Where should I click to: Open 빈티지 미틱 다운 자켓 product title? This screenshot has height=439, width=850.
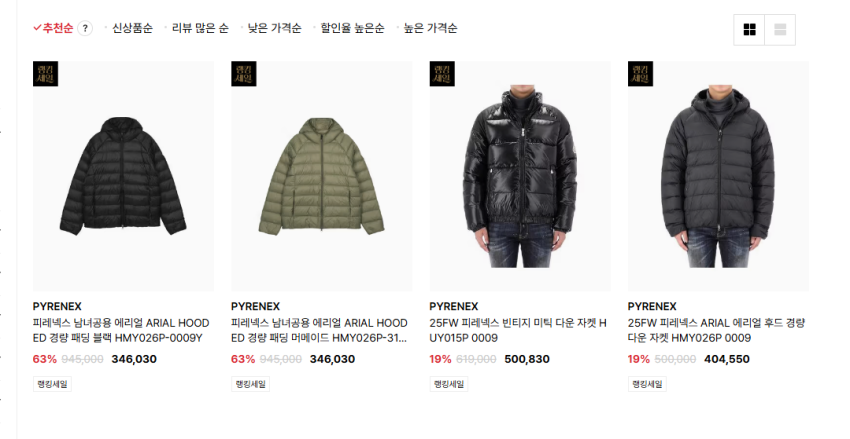coord(518,331)
